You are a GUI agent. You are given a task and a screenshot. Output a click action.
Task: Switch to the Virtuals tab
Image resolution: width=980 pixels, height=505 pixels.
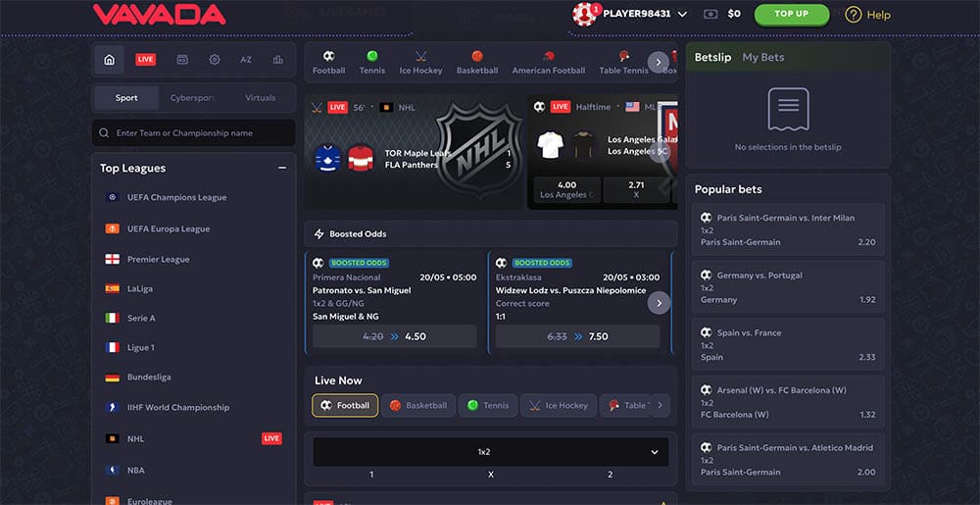(260, 98)
